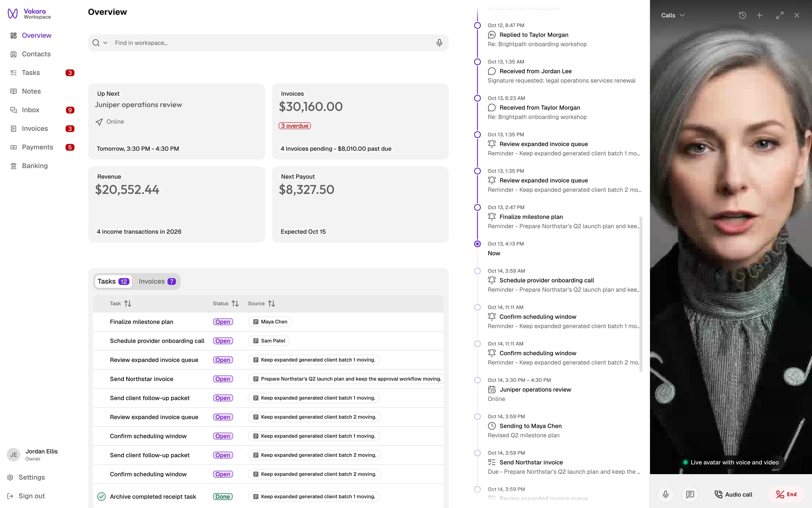The image size is (812, 508).
Task: Toggle the Archive completed receipt task checkmark
Action: tap(101, 496)
